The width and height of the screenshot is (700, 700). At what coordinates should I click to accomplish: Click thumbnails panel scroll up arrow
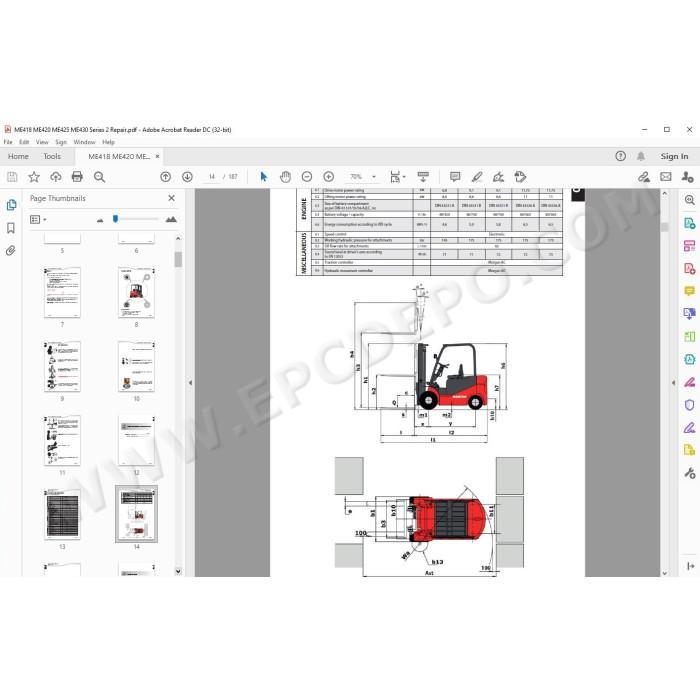[178, 238]
